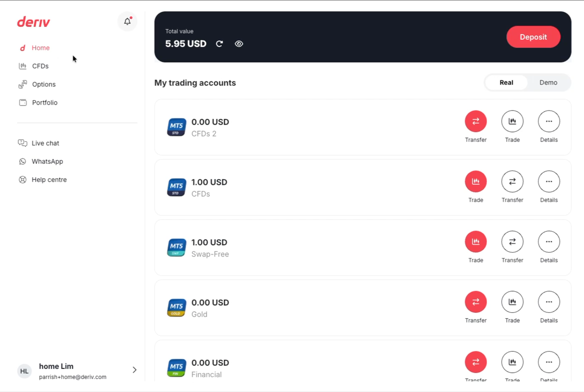The image size is (584, 392).
Task: Click the Financial account name
Action: click(206, 375)
